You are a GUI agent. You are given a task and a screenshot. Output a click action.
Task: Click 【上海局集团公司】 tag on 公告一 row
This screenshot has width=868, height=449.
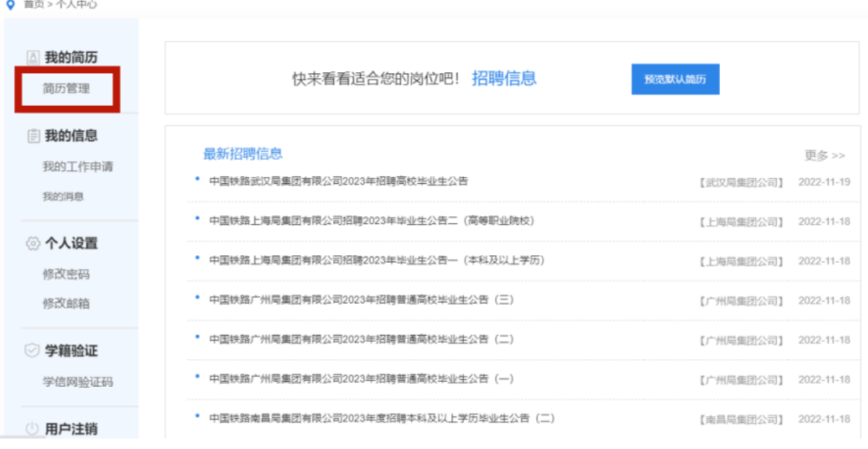[741, 261]
